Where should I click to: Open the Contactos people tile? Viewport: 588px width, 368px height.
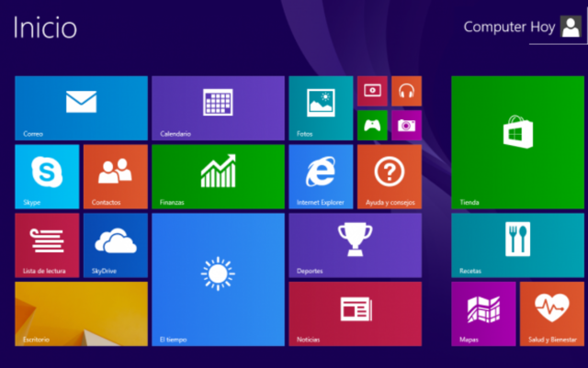point(116,176)
